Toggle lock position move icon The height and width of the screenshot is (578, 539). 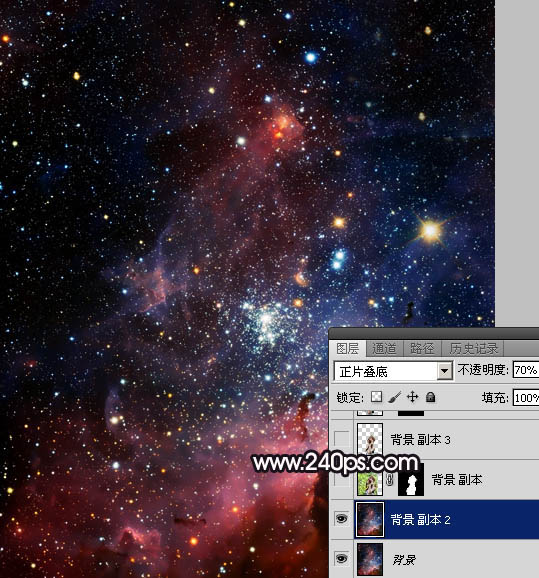click(412, 397)
